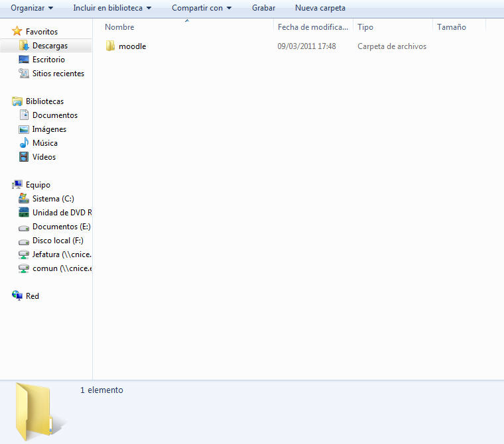
Task: Click the Escritorio desktop icon
Action: 24,60
